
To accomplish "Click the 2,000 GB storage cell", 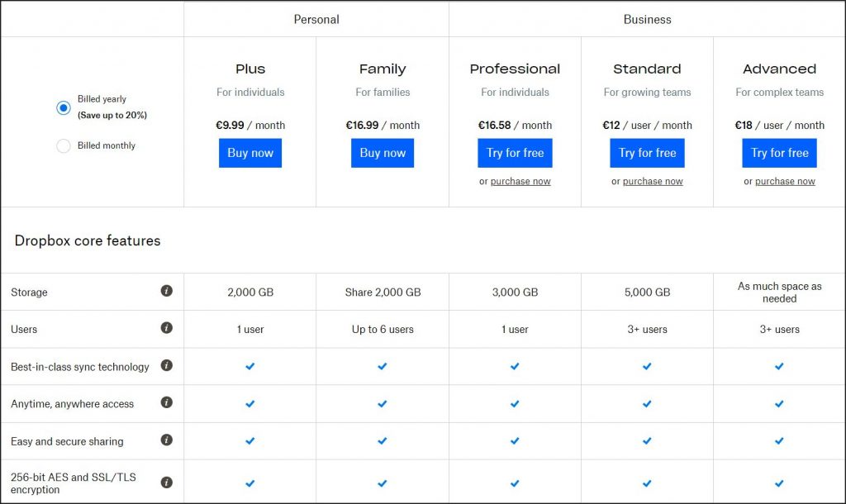I will (250, 292).
